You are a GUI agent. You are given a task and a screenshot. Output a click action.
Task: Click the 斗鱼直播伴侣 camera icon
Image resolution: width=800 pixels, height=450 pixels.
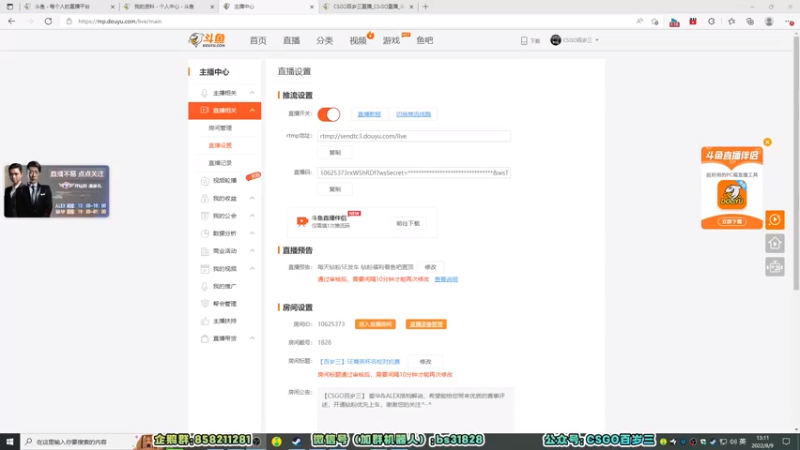(302, 221)
